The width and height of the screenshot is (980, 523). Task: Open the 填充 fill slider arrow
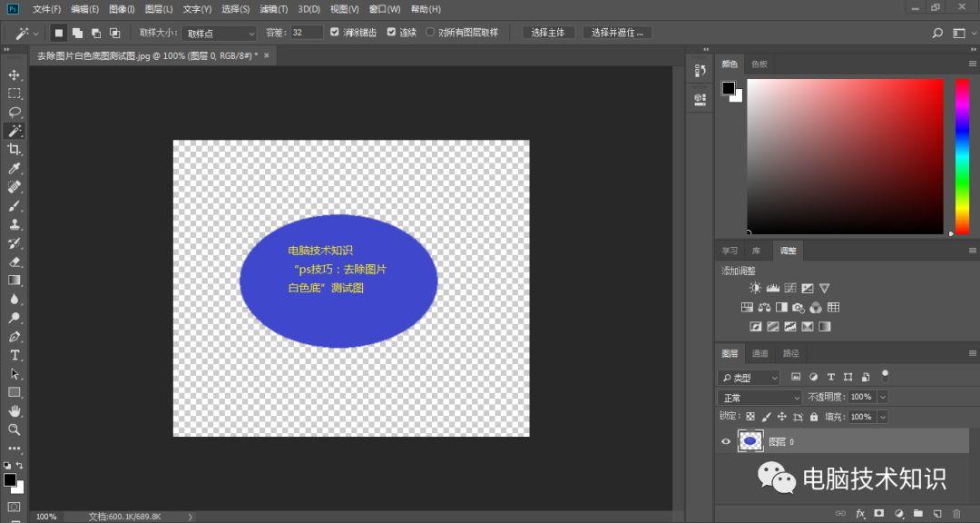[x=883, y=417]
